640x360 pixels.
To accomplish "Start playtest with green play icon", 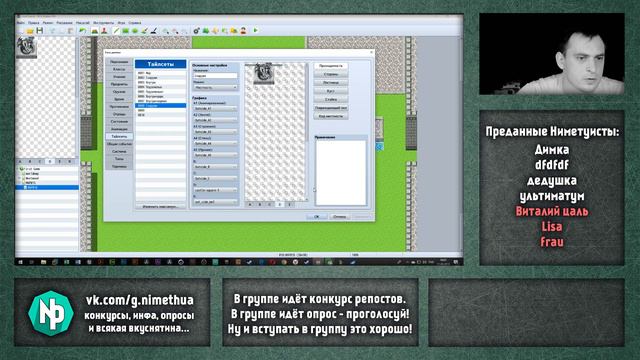I will pos(256,31).
